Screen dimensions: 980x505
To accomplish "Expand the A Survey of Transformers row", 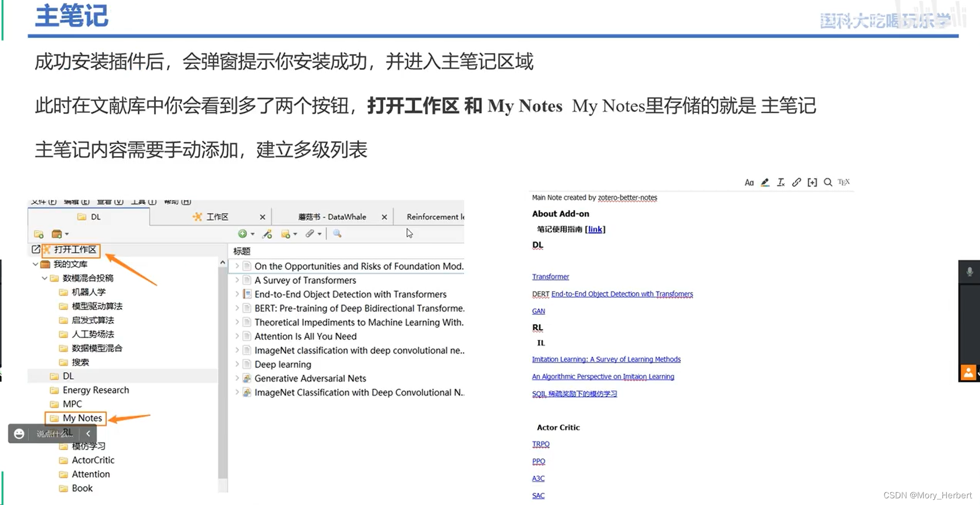I will coord(237,280).
